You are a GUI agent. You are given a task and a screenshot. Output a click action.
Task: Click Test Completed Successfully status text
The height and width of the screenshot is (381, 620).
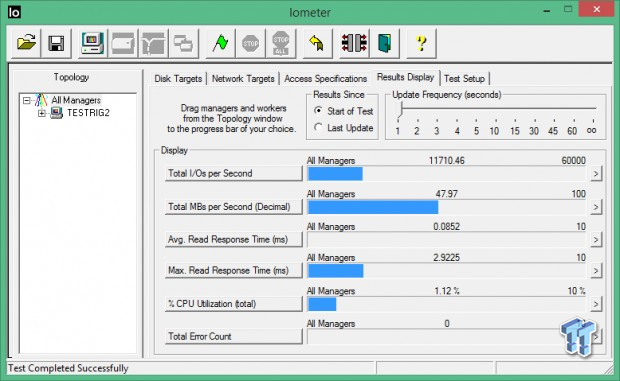(68, 368)
